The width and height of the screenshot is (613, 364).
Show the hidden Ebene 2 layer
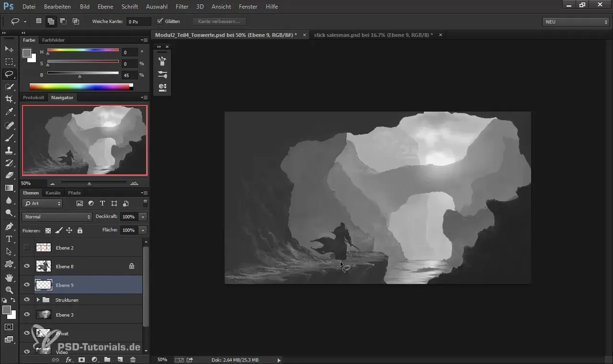pyautogui.click(x=27, y=248)
